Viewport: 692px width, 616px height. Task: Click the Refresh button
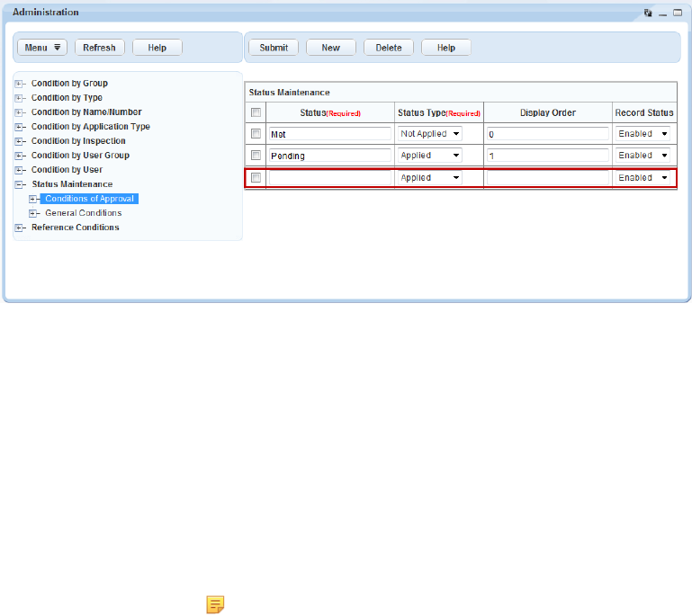(x=99, y=48)
